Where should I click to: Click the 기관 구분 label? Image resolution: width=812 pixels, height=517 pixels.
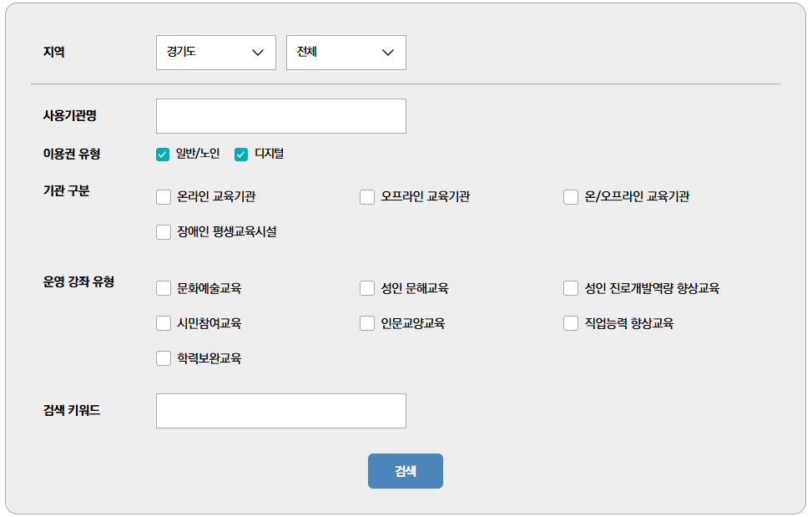pyautogui.click(x=66, y=191)
